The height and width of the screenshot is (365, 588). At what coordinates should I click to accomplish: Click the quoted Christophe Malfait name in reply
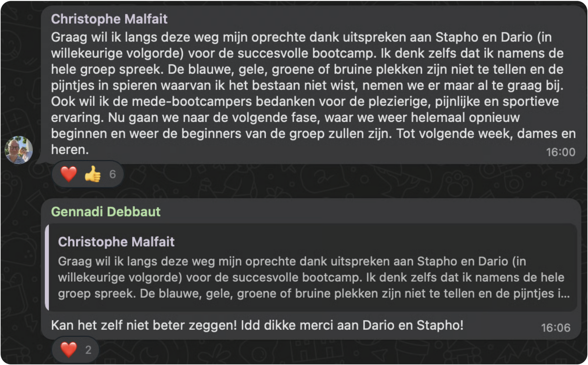[x=116, y=242]
